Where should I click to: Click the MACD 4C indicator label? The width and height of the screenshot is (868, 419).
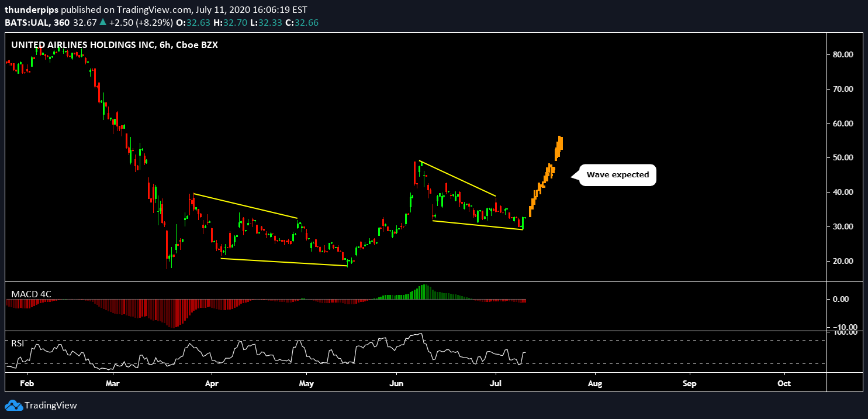[x=32, y=294]
